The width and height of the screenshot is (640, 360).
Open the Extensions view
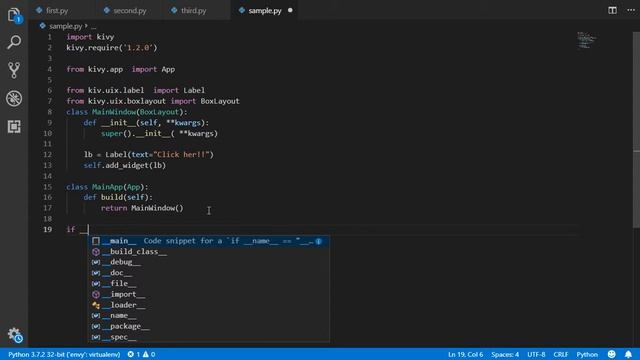14,127
